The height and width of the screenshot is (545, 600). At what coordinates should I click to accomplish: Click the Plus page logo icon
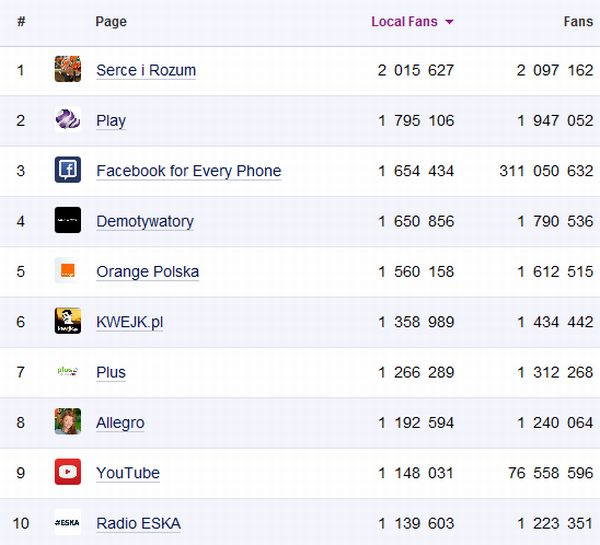coord(68,372)
